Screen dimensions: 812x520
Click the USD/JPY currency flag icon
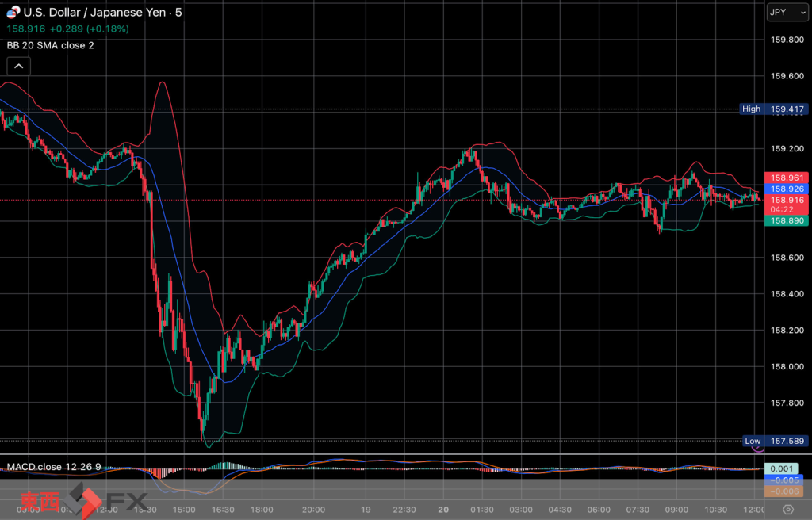click(x=13, y=13)
